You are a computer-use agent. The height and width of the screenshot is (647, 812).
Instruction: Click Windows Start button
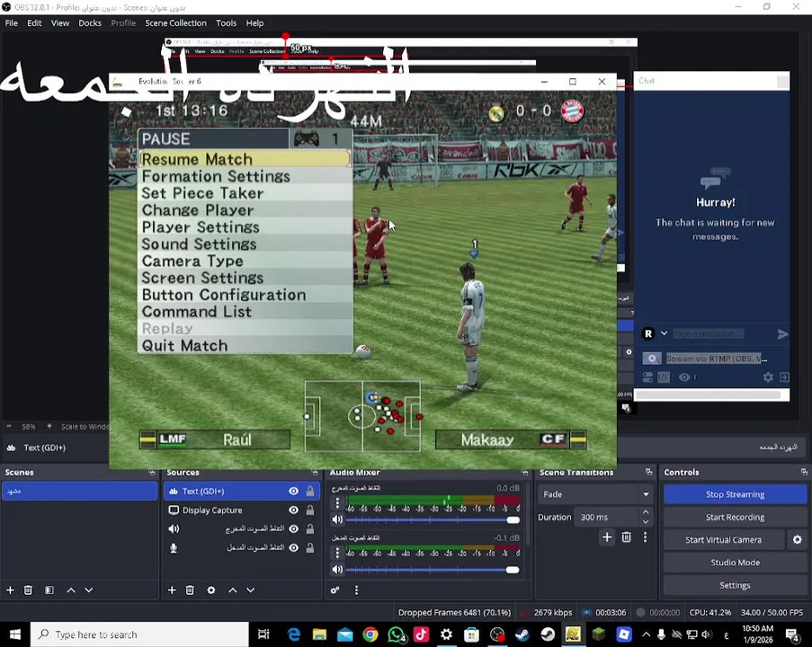pos(15,634)
